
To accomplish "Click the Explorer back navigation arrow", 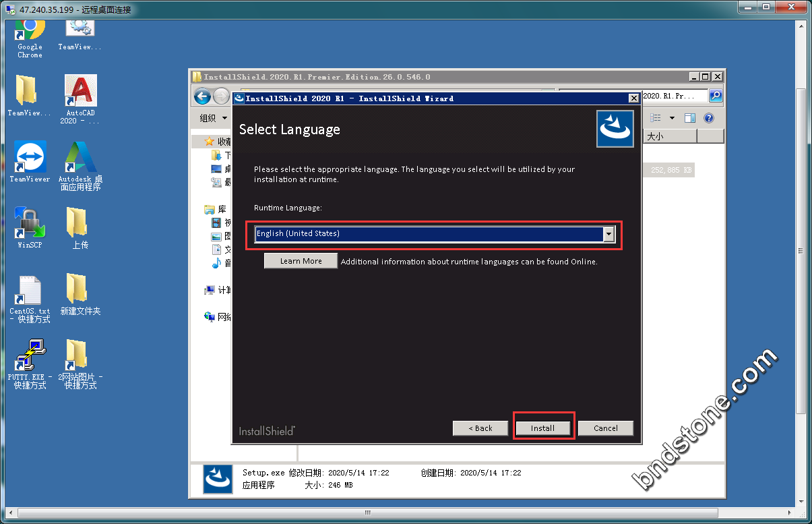I will pyautogui.click(x=202, y=96).
